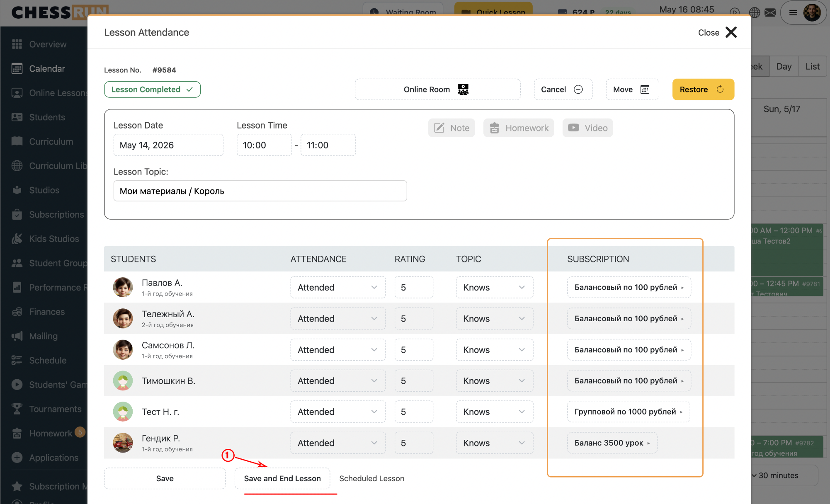Click the lesson start time 10:00 field

pos(264,145)
